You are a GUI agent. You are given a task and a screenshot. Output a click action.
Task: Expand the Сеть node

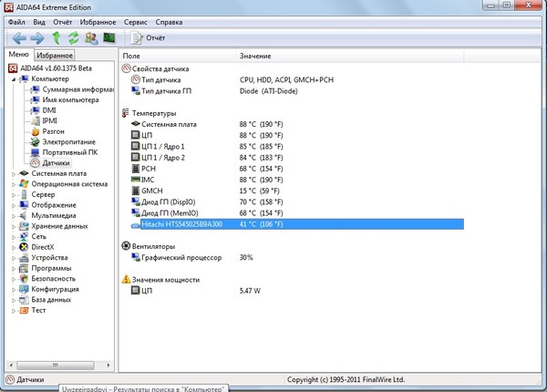[x=14, y=237]
